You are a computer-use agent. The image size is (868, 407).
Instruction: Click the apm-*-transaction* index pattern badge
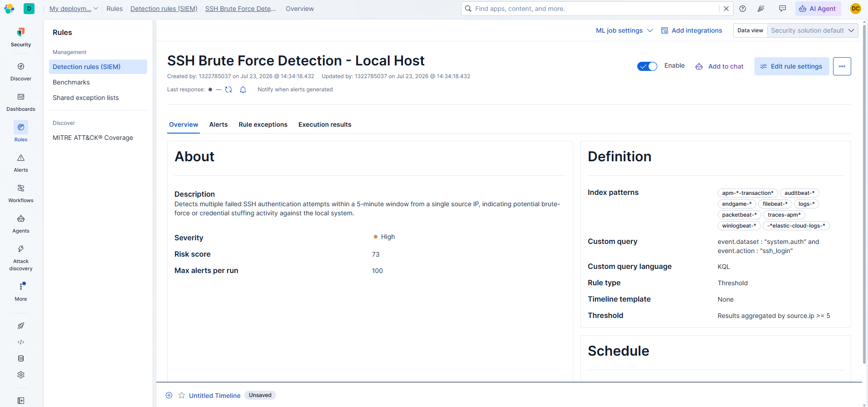point(748,193)
